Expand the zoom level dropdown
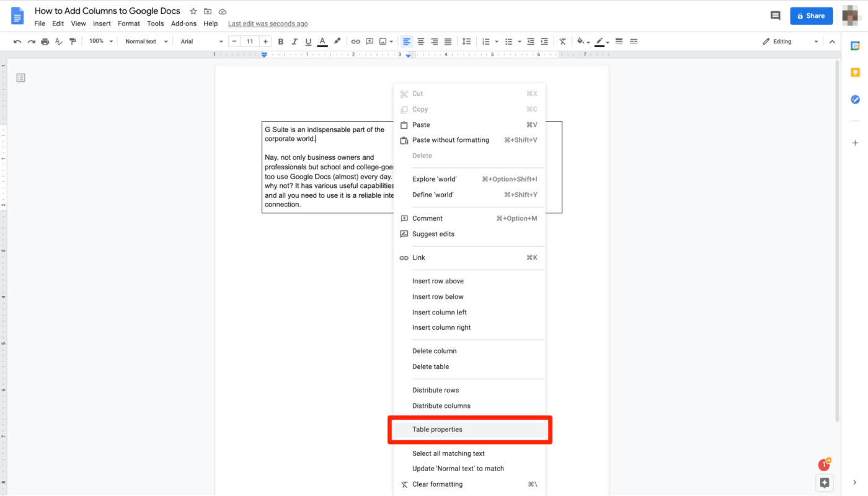 coord(101,41)
